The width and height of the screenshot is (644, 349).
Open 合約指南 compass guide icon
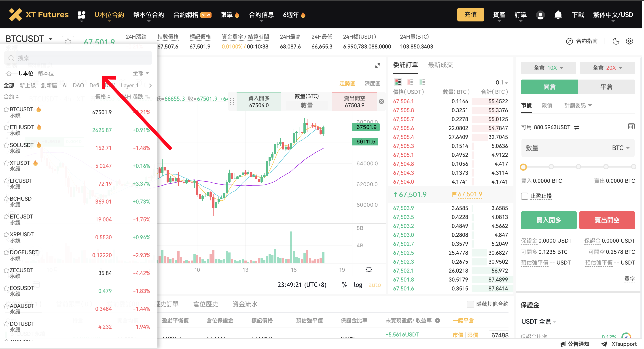570,41
